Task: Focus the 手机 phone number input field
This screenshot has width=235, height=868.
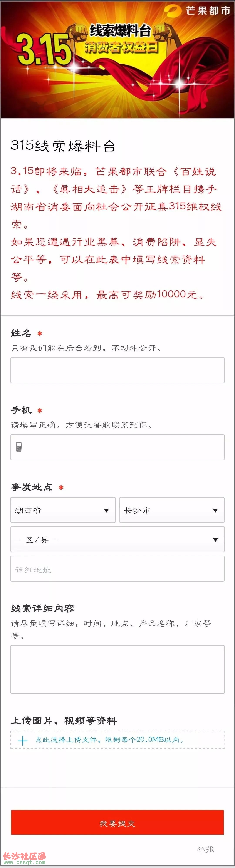Action: click(117, 447)
